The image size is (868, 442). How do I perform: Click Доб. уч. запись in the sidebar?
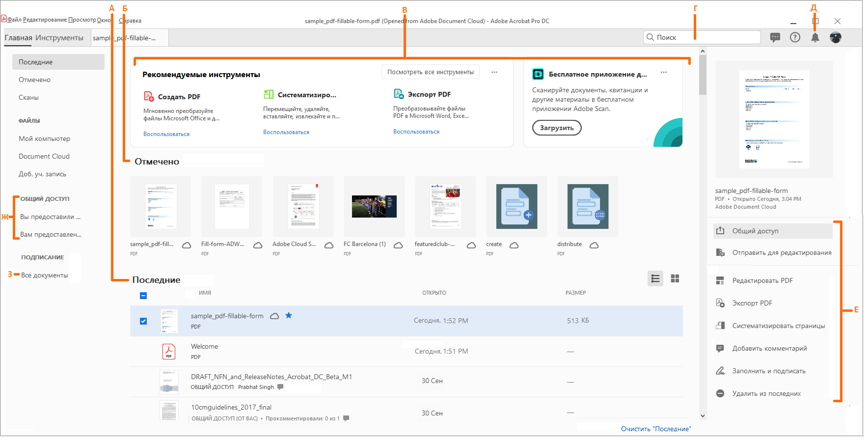[42, 174]
